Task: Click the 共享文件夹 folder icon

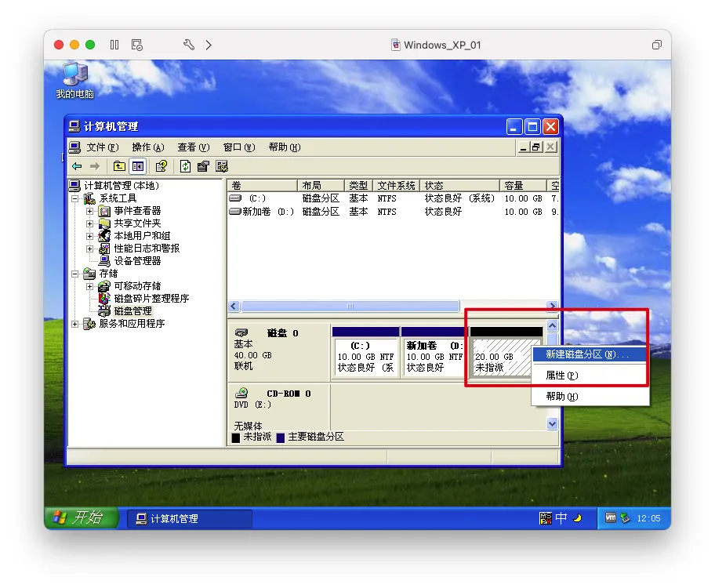Action: 104,223
